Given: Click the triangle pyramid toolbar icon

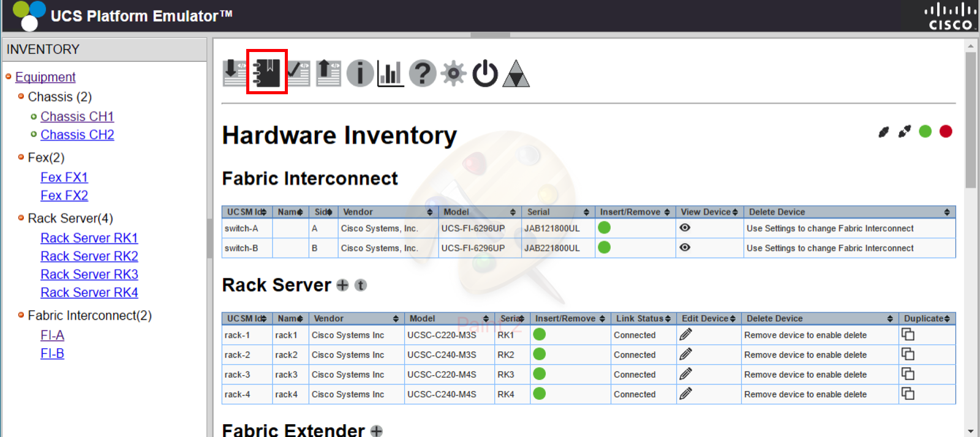Looking at the screenshot, I should [516, 73].
